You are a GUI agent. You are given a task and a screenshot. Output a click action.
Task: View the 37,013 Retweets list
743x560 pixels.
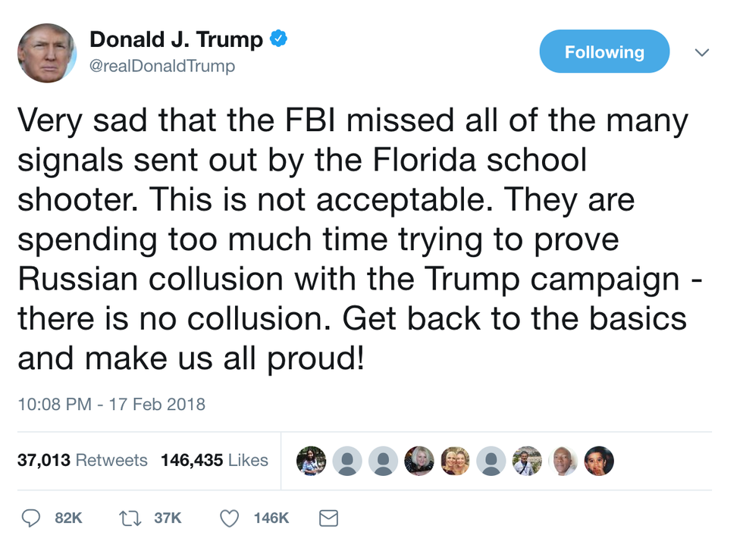pos(83,460)
